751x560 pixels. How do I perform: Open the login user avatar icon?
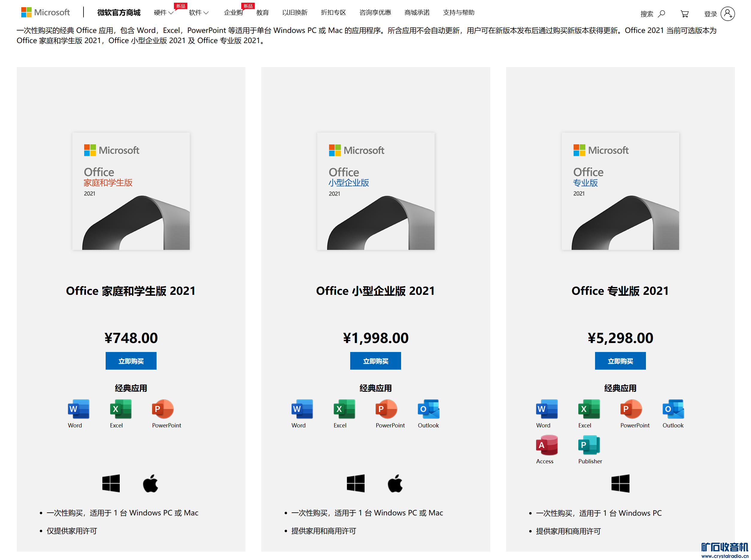(x=727, y=13)
